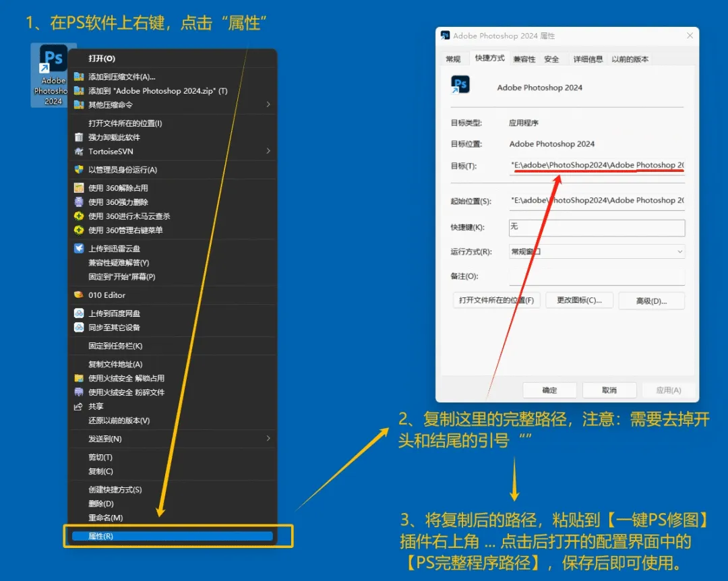728x581 pixels.
Task: Click the 起始位置(S) path field
Action: [597, 201]
